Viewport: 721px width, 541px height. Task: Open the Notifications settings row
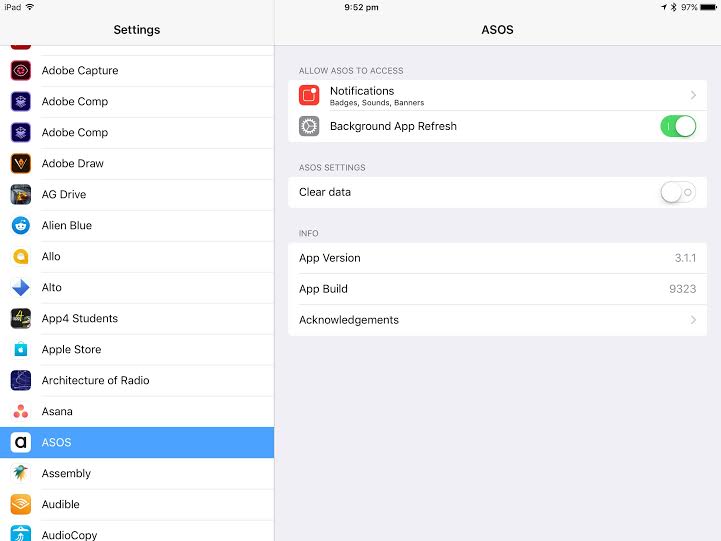point(498,95)
